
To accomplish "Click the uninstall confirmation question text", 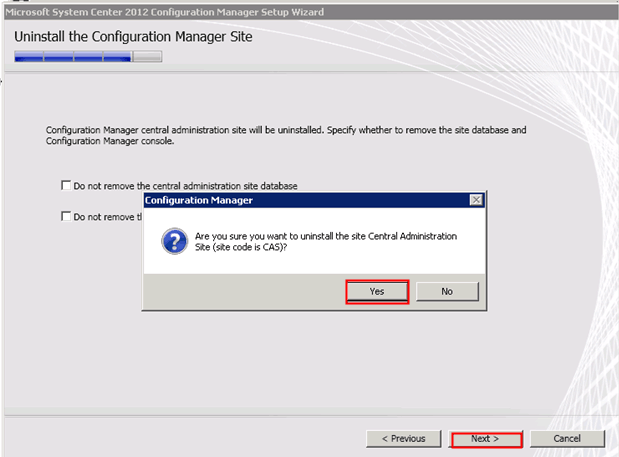I will point(326,242).
